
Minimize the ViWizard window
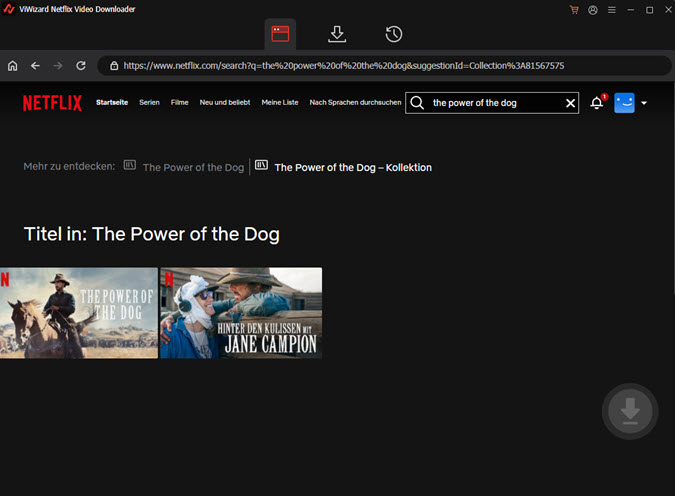(x=631, y=10)
